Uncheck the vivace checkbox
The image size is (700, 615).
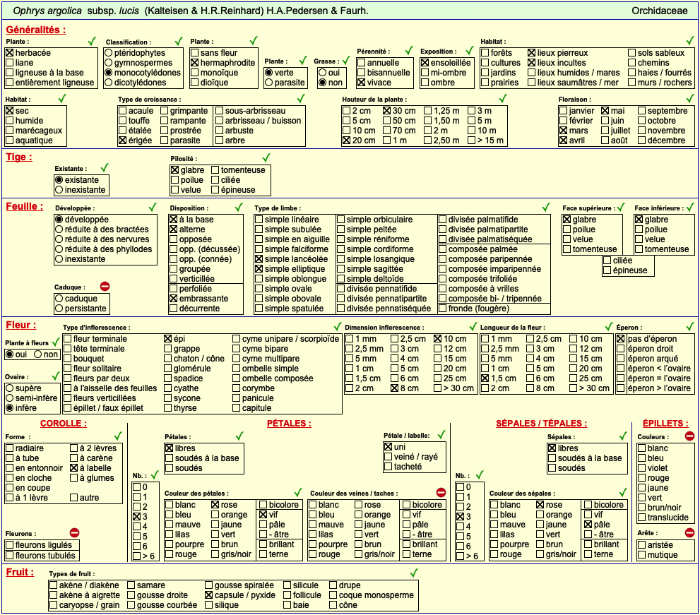(x=362, y=83)
